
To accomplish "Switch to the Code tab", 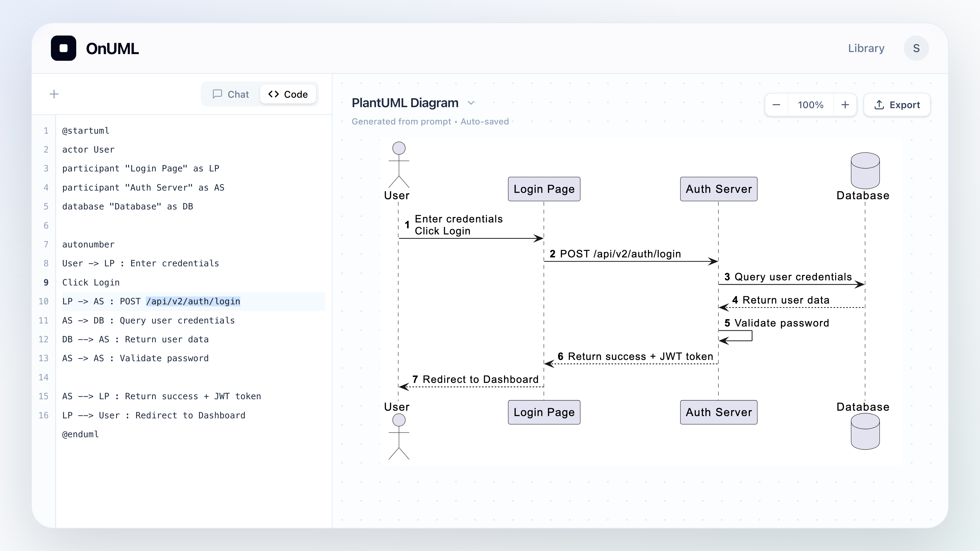I will (288, 94).
